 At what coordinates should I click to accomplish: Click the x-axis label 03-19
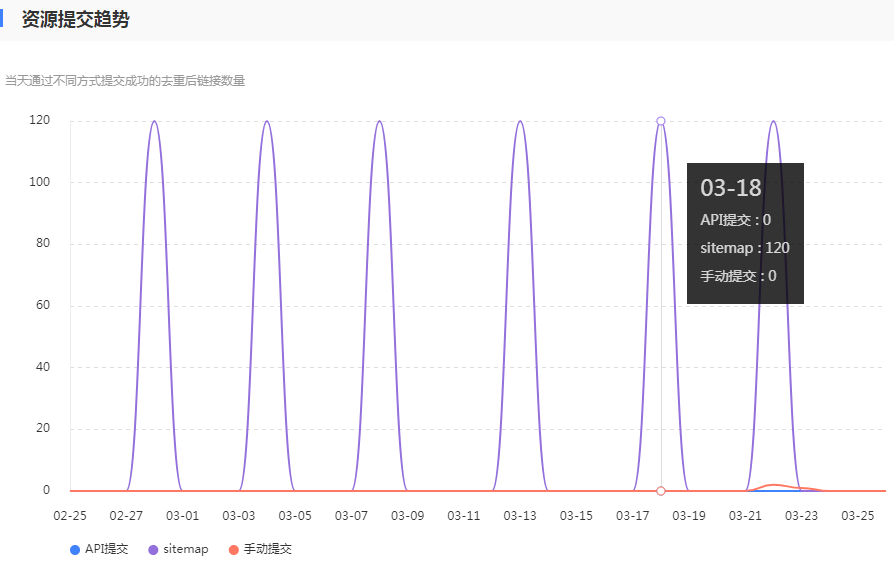click(x=689, y=516)
